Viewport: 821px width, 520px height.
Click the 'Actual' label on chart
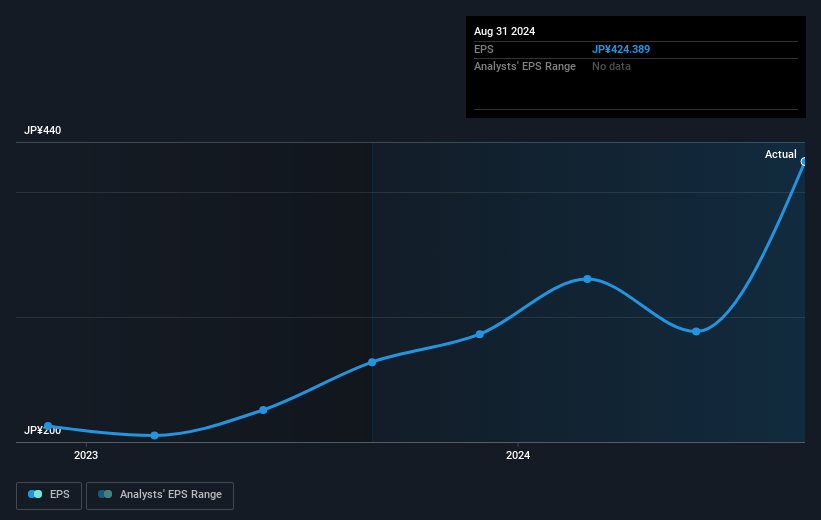click(x=781, y=154)
